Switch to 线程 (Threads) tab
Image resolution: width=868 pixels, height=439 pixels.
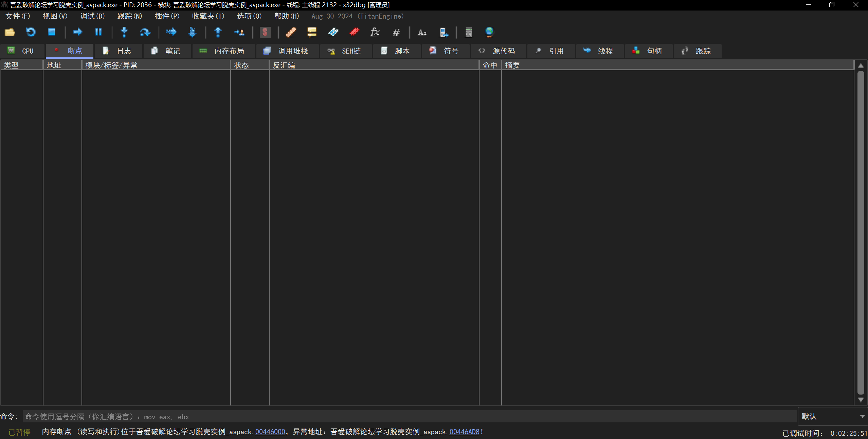(x=604, y=51)
